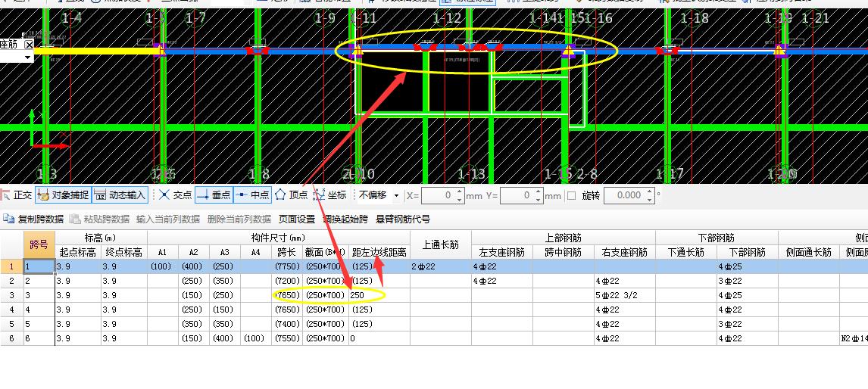The height and width of the screenshot is (389, 868).
Task: Click the X offset input field
Action: coord(438,195)
